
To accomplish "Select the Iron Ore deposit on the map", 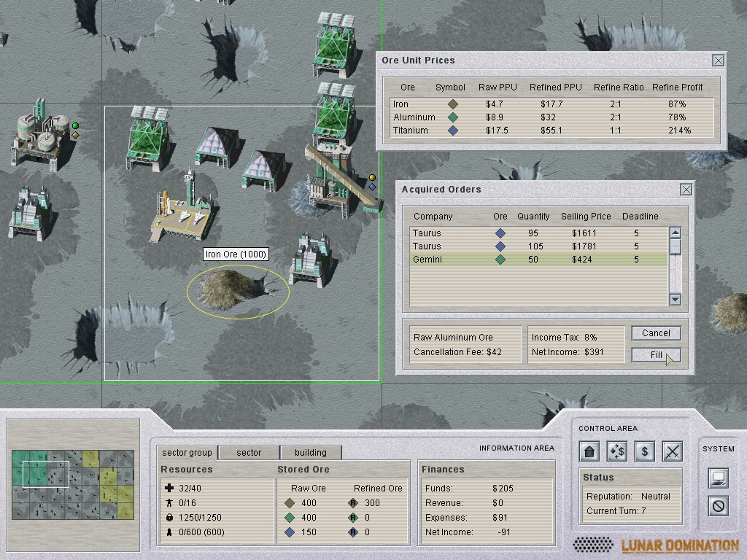I will (237, 287).
